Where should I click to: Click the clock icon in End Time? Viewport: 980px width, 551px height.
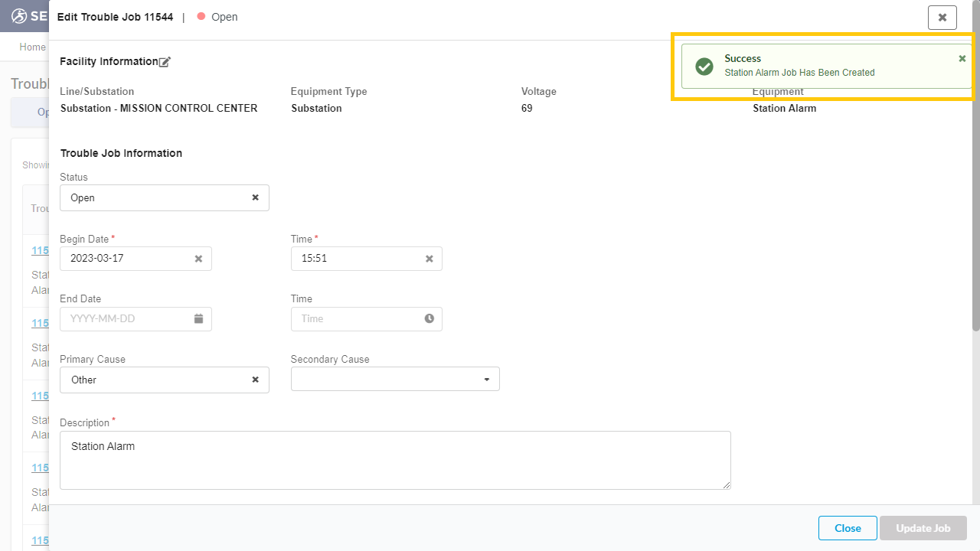430,318
